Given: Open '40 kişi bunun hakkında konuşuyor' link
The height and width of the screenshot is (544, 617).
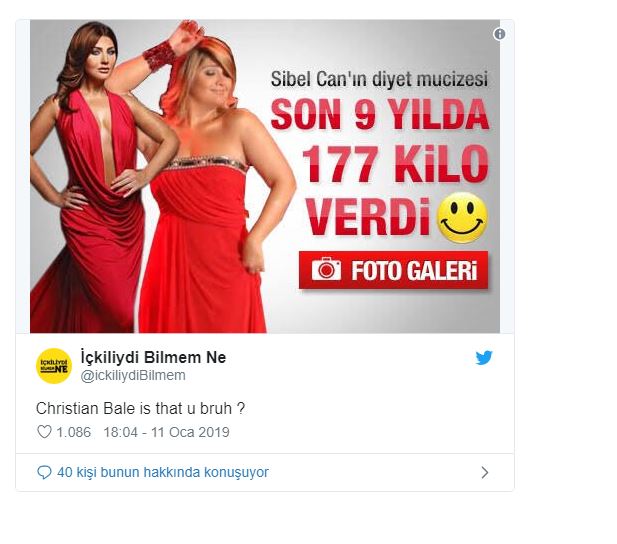Looking at the screenshot, I should click(x=163, y=472).
